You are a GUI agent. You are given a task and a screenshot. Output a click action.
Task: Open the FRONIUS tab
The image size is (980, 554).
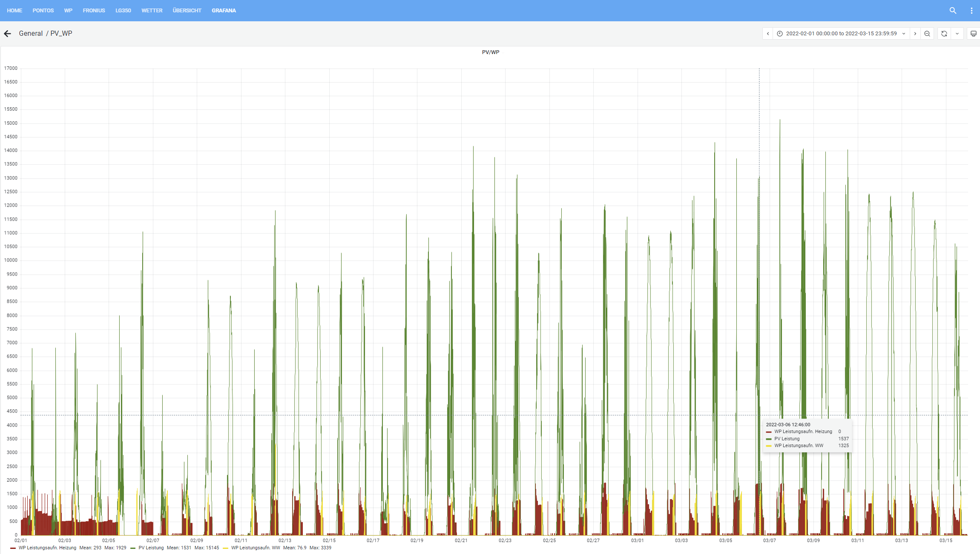94,11
